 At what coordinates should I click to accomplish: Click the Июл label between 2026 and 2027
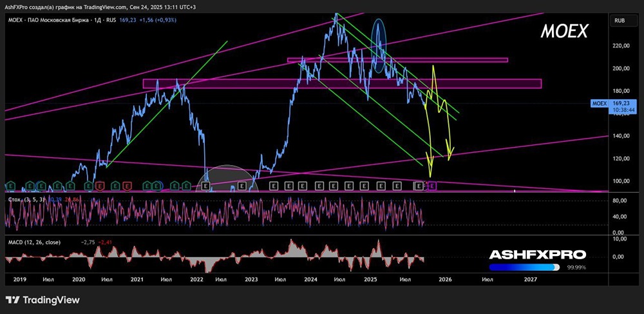pos(488,280)
